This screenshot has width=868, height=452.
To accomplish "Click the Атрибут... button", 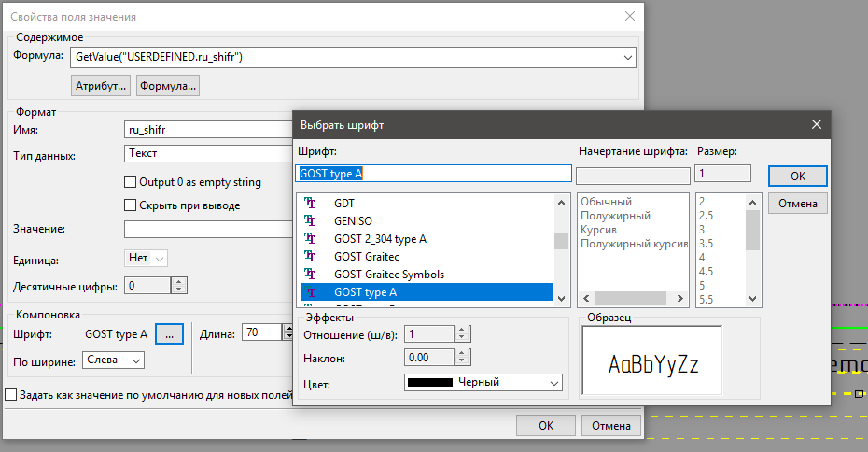I will pyautogui.click(x=100, y=86).
